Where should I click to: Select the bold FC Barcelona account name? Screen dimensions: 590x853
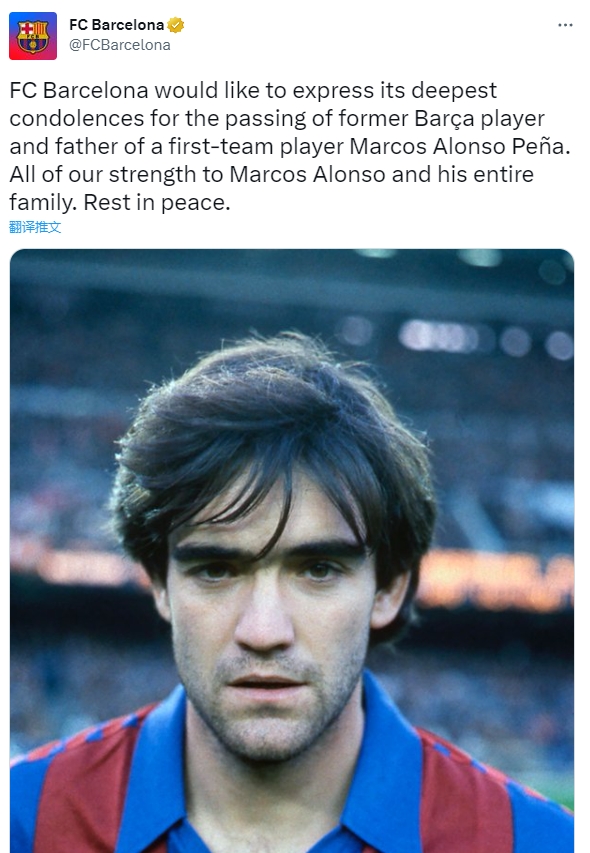click(116, 25)
